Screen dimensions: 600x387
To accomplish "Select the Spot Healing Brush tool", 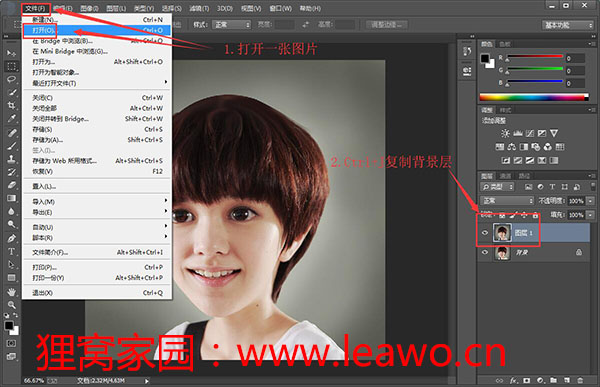I will pyautogui.click(x=11, y=133).
